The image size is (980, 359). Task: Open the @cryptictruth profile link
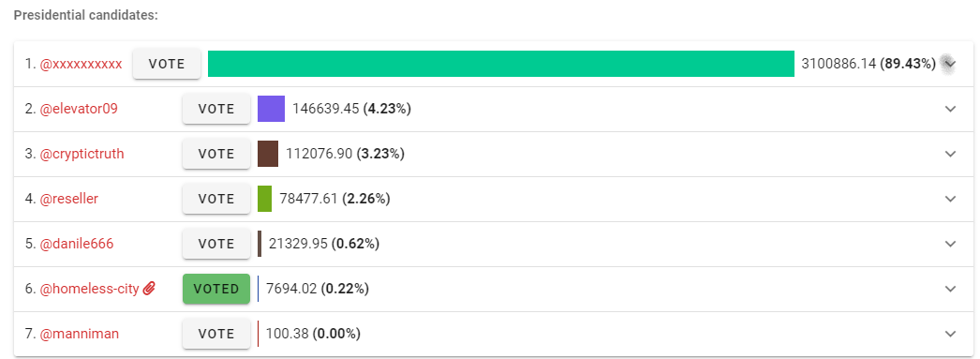click(x=82, y=154)
